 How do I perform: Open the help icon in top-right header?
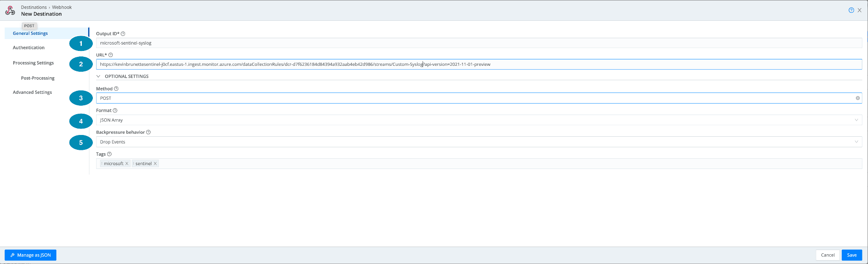point(851,10)
